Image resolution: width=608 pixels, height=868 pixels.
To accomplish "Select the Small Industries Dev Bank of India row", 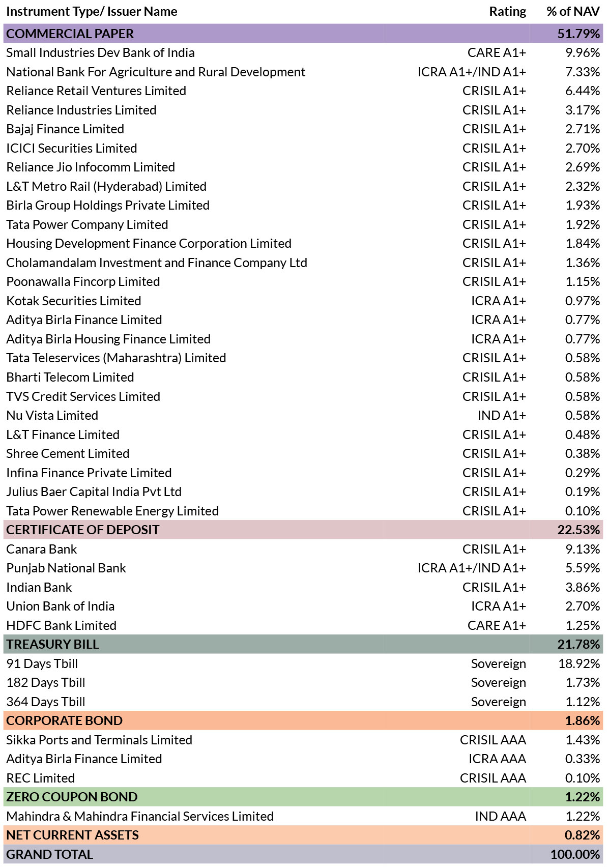I will [303, 53].
